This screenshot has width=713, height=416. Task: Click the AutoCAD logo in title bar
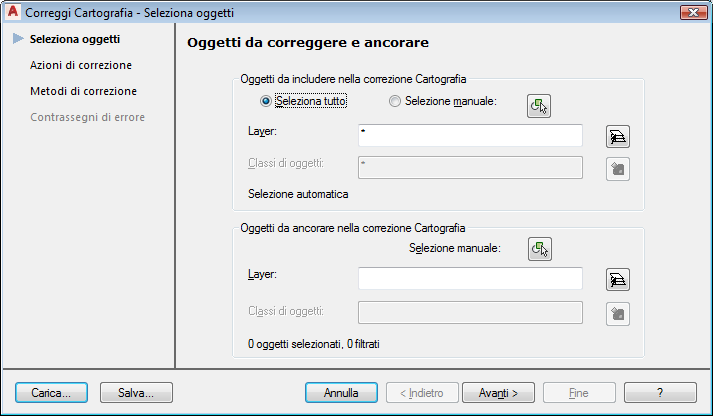coord(12,12)
